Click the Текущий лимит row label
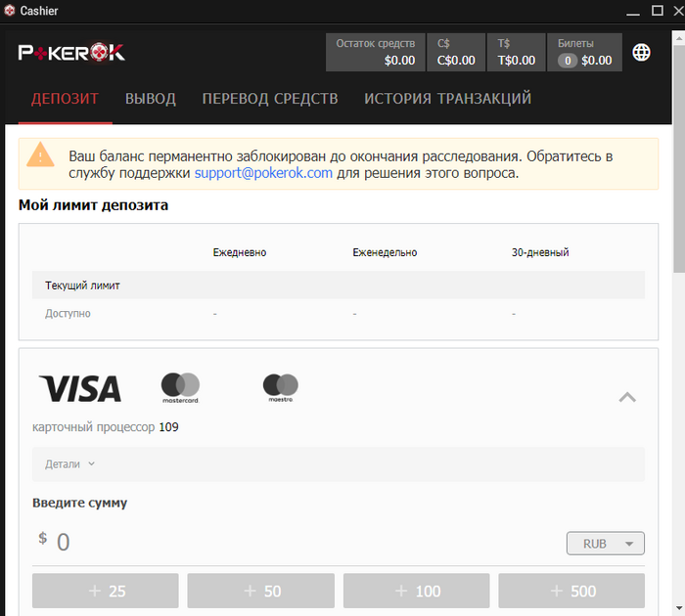 82,286
